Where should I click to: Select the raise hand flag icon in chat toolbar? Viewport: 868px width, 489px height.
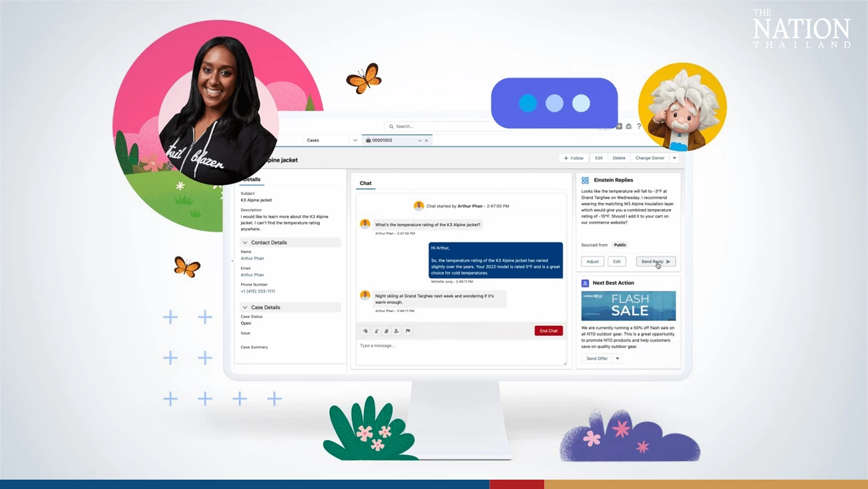[x=365, y=331]
